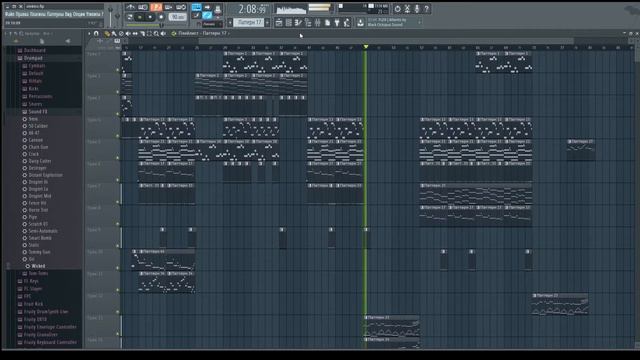Step to next pattern with right arrow

[267, 22]
